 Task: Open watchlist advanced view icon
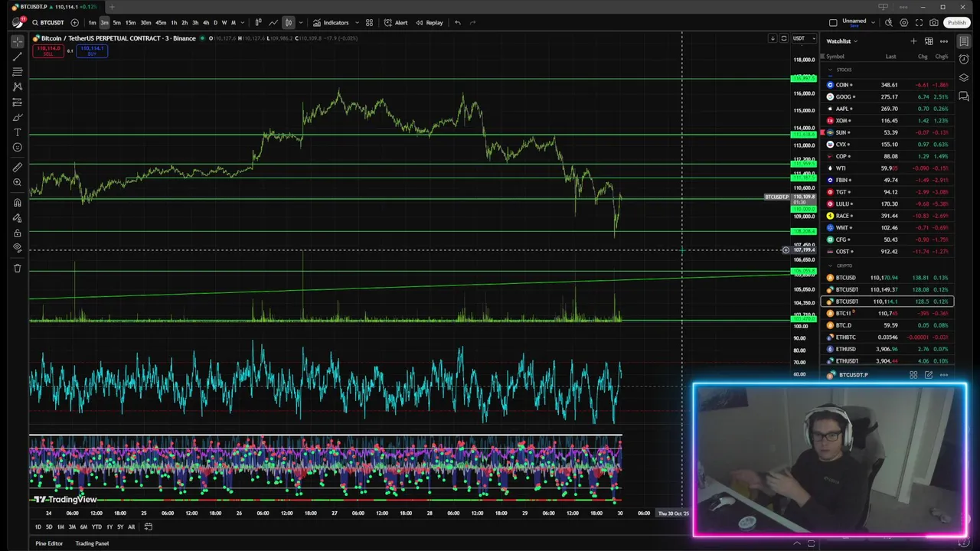pos(929,41)
